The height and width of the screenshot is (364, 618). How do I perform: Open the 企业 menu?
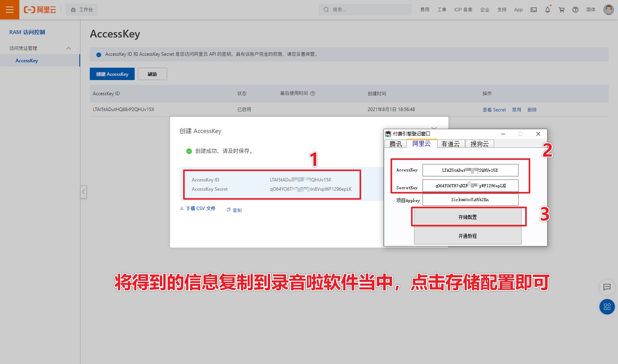tap(485, 10)
